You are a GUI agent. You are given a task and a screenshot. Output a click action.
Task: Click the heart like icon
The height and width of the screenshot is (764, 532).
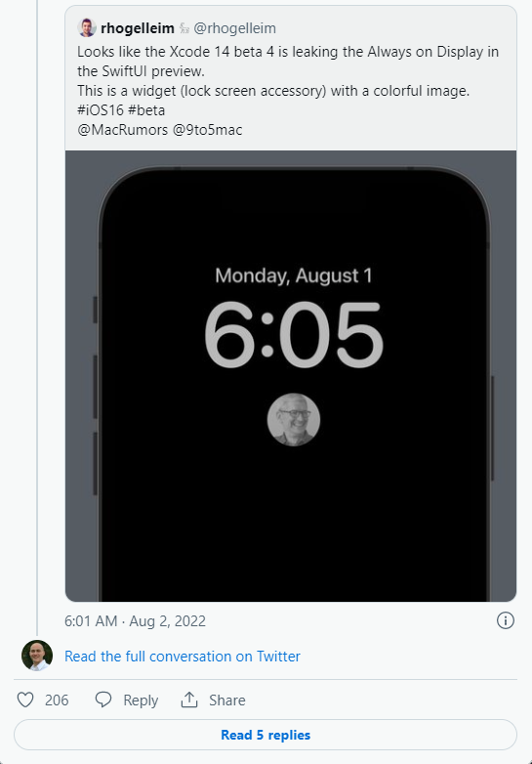click(25, 700)
